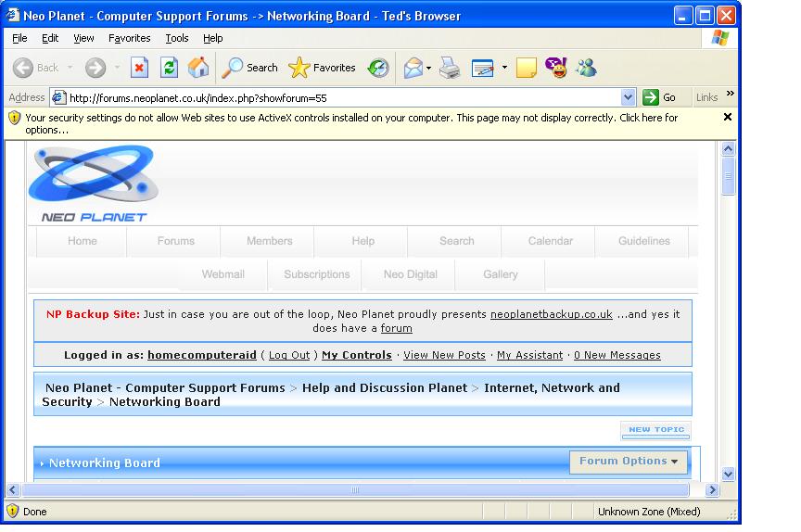Select the Webmail navigation tab
Screen dimensions: 801x532
click(x=222, y=274)
